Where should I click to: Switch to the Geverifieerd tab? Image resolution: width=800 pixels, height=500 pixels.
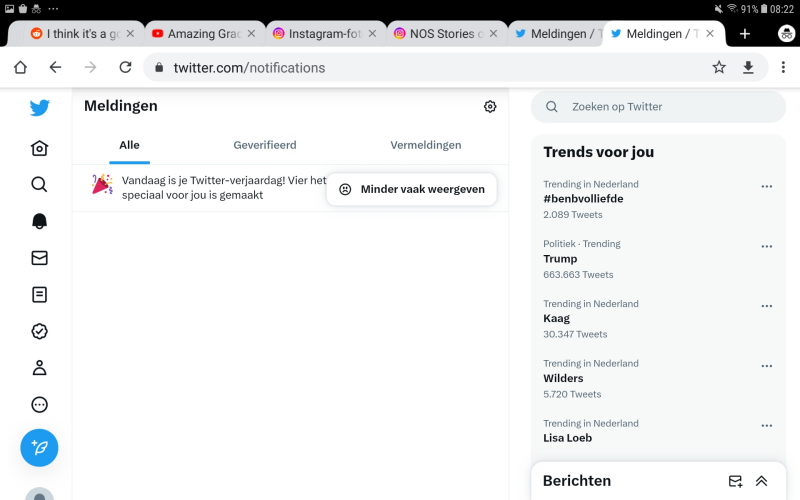[x=265, y=145]
